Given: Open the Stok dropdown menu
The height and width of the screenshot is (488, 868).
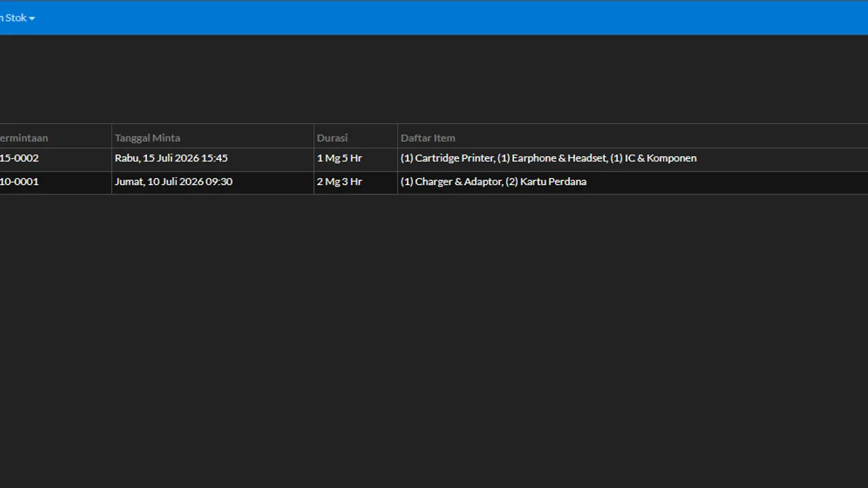Looking at the screenshot, I should pyautogui.click(x=17, y=18).
